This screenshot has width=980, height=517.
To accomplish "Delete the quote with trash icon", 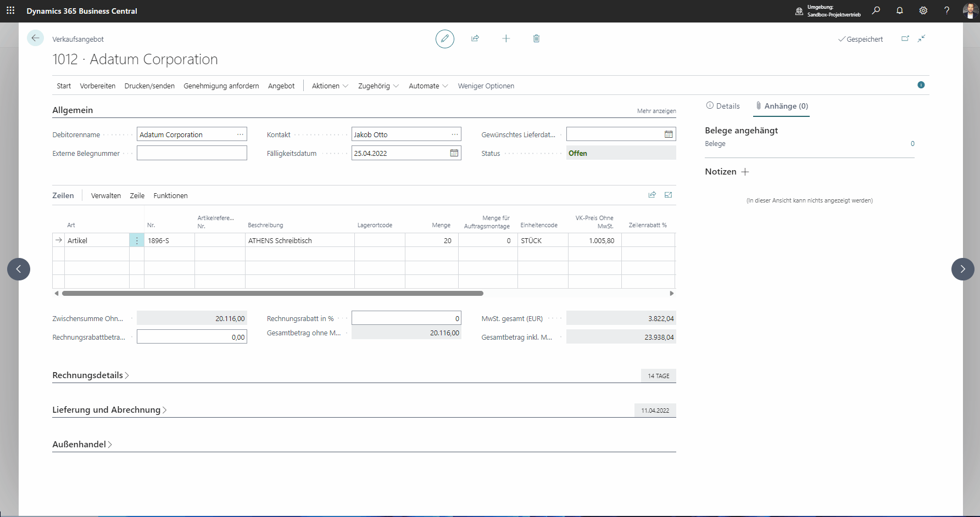I will pos(536,38).
